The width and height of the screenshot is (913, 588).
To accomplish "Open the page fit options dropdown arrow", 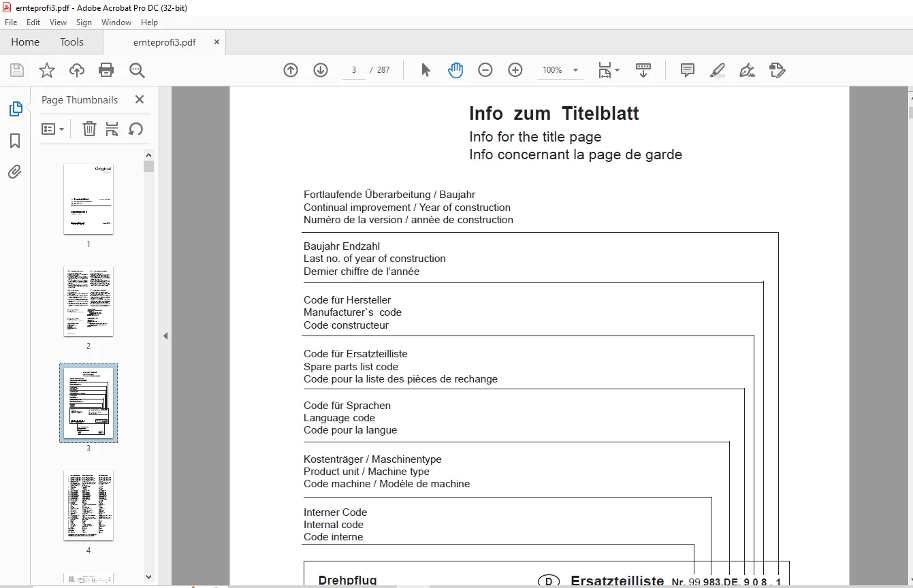I will 618,70.
